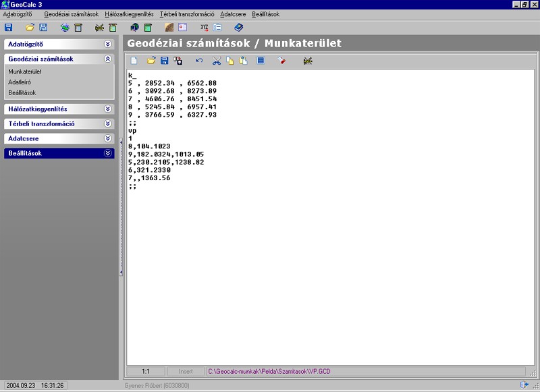Click the blue select-all block icon
The image size is (540, 392).
pos(261,61)
